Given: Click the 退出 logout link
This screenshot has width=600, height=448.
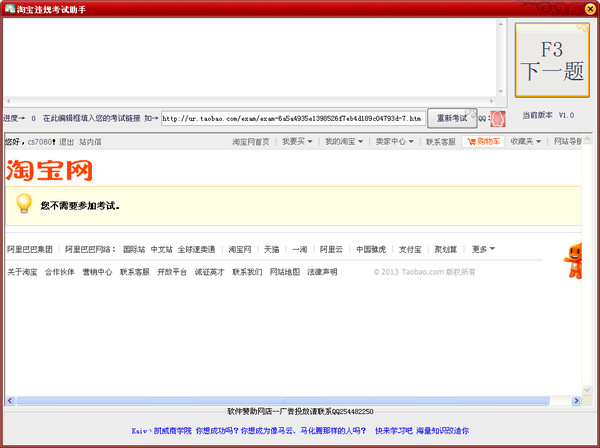Looking at the screenshot, I should point(66,142).
